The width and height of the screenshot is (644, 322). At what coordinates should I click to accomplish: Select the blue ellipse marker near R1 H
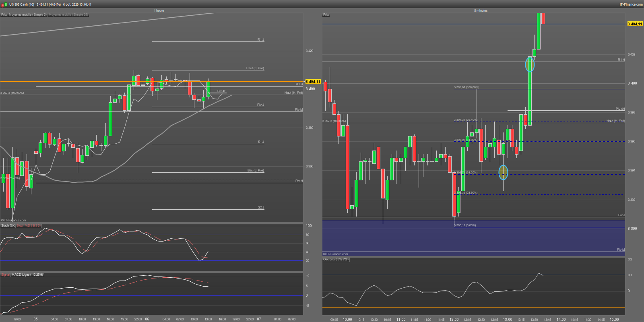[x=530, y=64]
